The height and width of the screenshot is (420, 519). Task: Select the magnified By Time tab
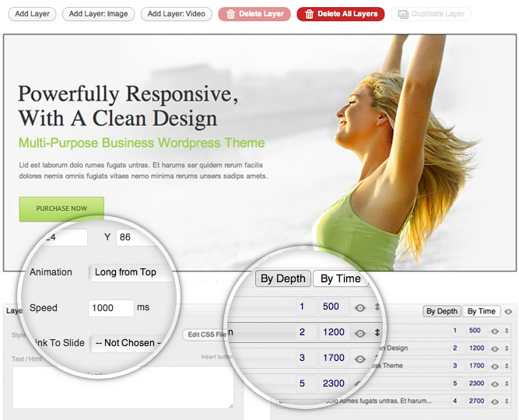pos(341,278)
